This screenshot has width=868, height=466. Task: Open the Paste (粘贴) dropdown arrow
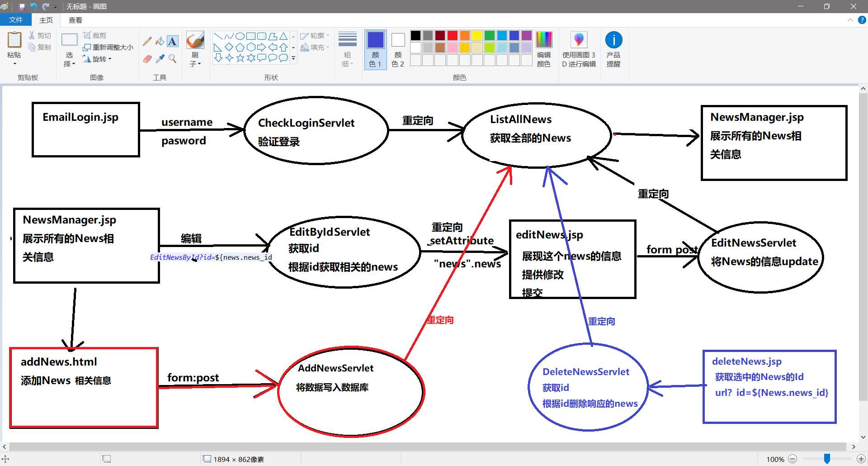(14, 64)
